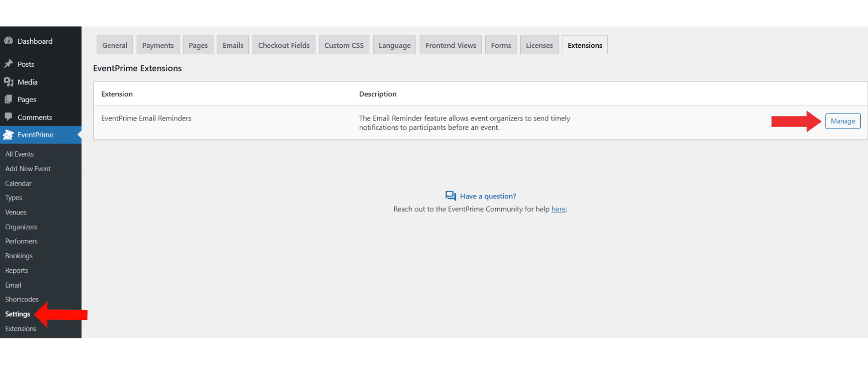This screenshot has height=365, width=868.
Task: Click the chat icon beside Have a question
Action: click(x=451, y=196)
